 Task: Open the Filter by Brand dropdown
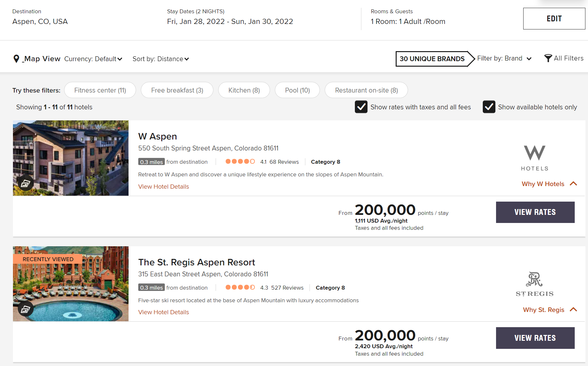tap(504, 59)
